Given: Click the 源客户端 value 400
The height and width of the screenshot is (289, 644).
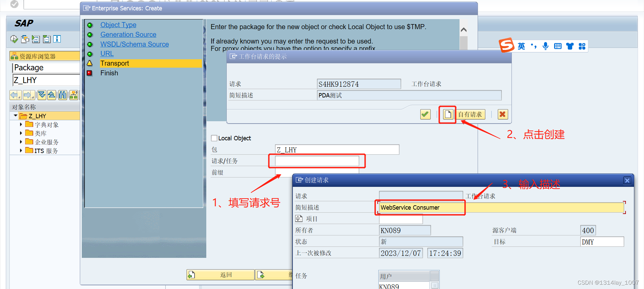Looking at the screenshot, I should tap(588, 230).
